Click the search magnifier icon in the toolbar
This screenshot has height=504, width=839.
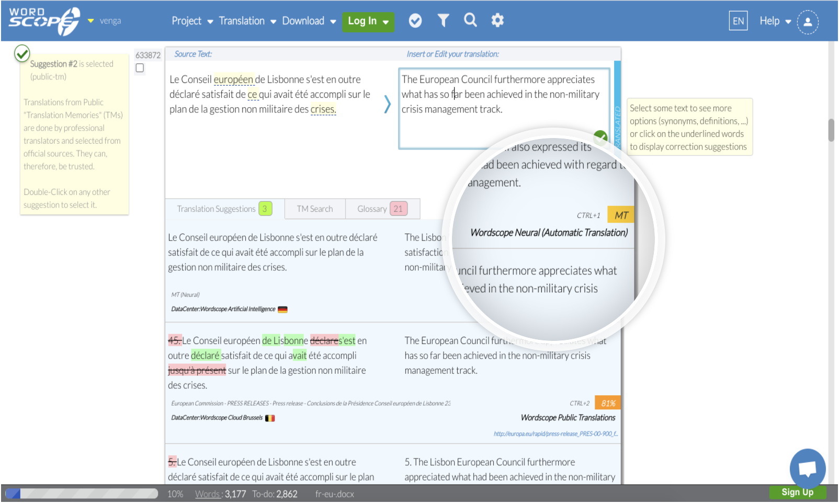click(470, 20)
